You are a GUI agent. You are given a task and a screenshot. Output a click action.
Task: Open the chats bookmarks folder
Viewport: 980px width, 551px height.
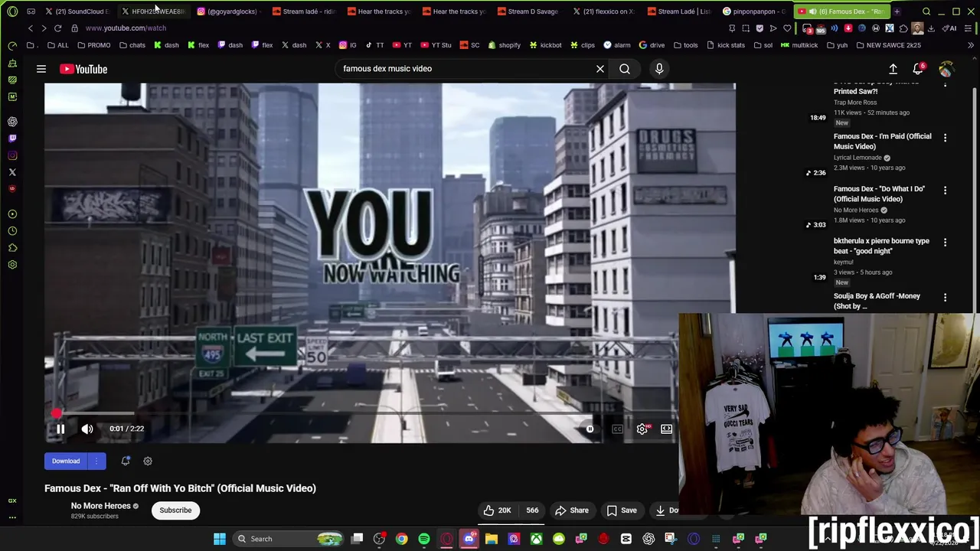(x=132, y=45)
